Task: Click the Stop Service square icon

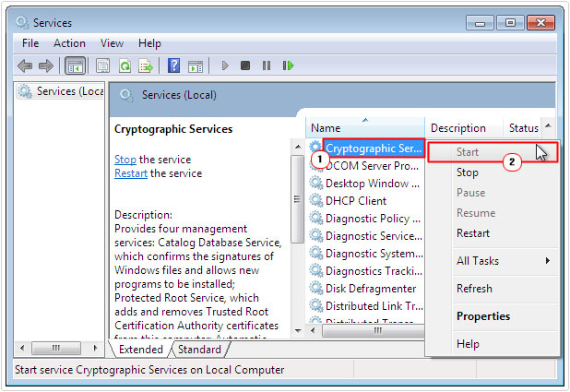Action: tap(245, 65)
